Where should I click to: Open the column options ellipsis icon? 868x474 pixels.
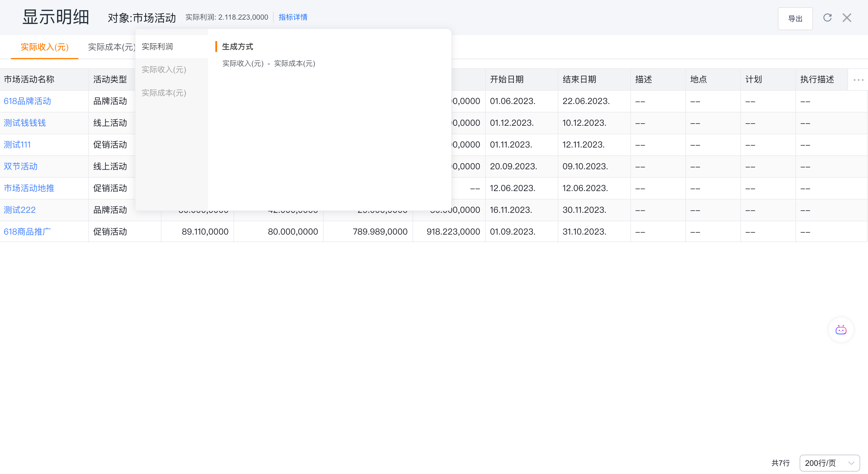[x=858, y=80]
